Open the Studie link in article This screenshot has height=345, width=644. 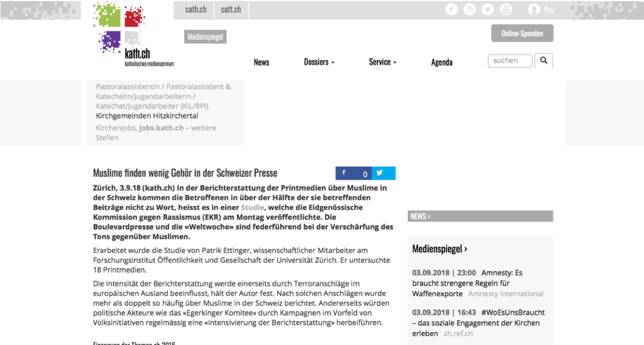[x=252, y=208]
